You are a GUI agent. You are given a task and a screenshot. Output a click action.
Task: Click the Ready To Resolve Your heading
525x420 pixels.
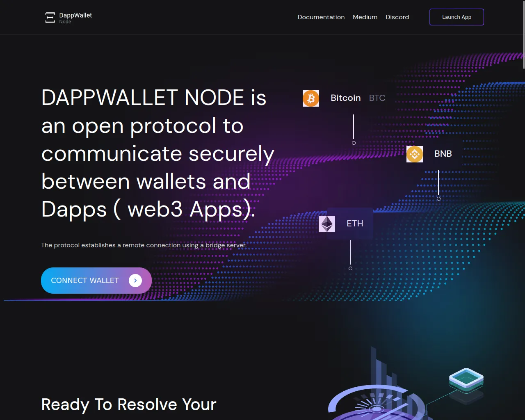coord(129,404)
